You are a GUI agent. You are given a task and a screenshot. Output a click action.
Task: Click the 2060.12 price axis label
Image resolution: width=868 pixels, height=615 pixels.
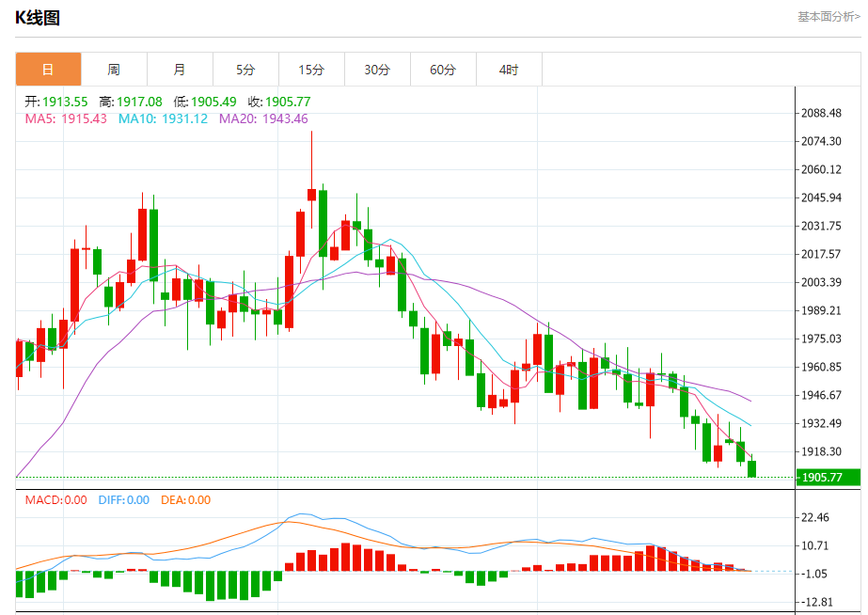(x=822, y=169)
